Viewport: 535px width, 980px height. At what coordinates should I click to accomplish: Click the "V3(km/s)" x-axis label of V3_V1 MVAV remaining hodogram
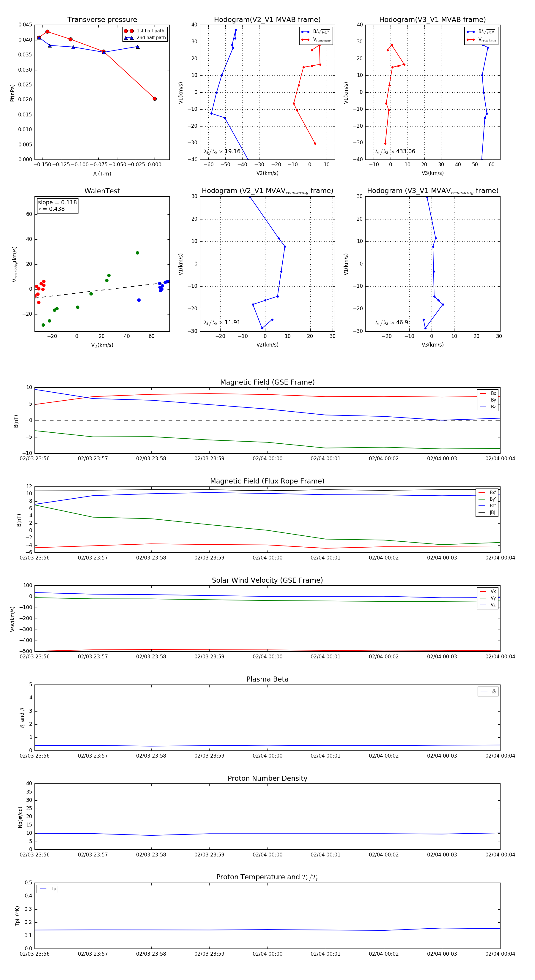tap(432, 345)
